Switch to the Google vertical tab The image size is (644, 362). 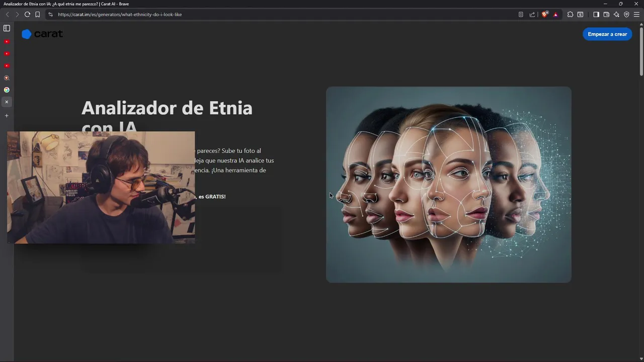tap(7, 90)
